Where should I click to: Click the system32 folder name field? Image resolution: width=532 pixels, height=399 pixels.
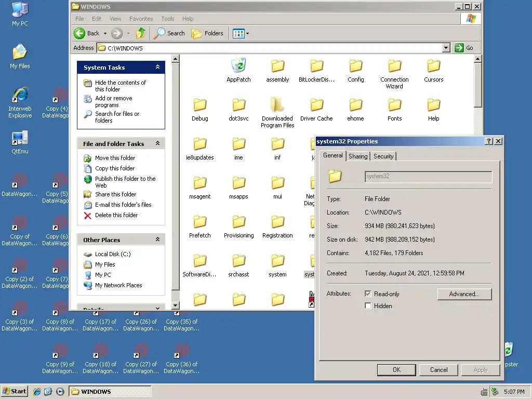(428, 177)
